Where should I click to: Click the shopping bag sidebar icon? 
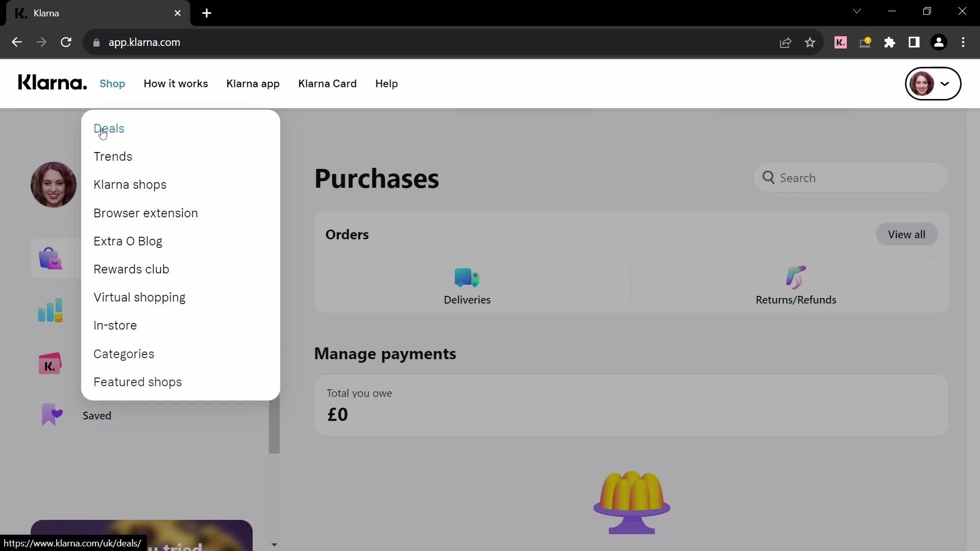pyautogui.click(x=51, y=258)
